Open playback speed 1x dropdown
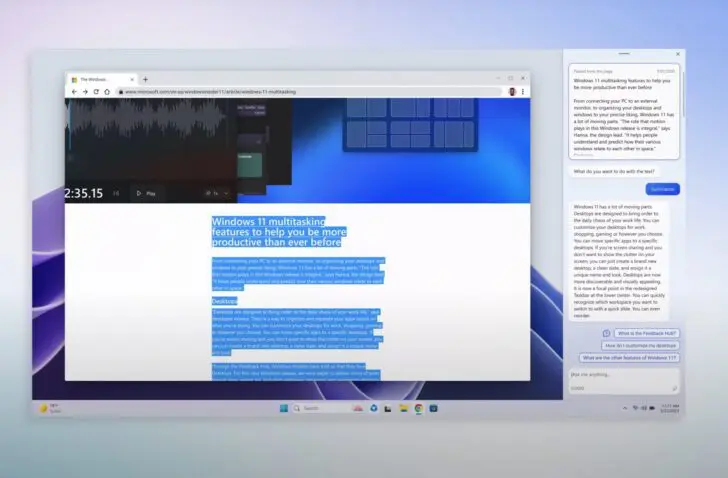 (217, 193)
